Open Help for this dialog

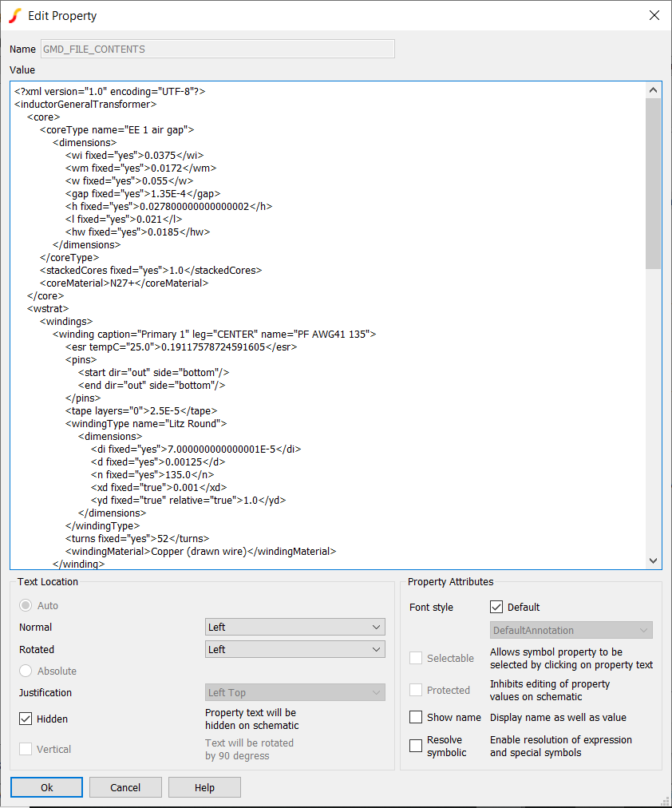(x=204, y=787)
